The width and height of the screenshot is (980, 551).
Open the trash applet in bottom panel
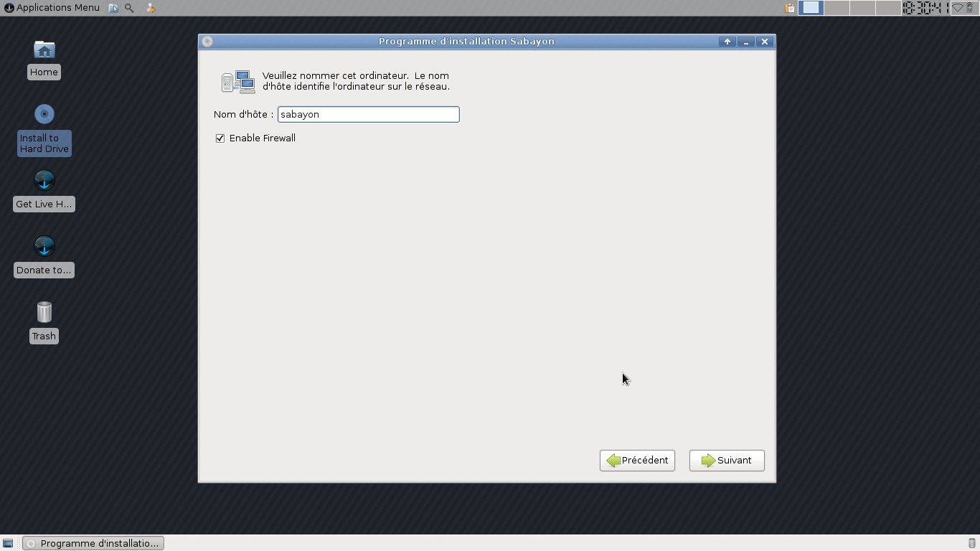[x=972, y=543]
